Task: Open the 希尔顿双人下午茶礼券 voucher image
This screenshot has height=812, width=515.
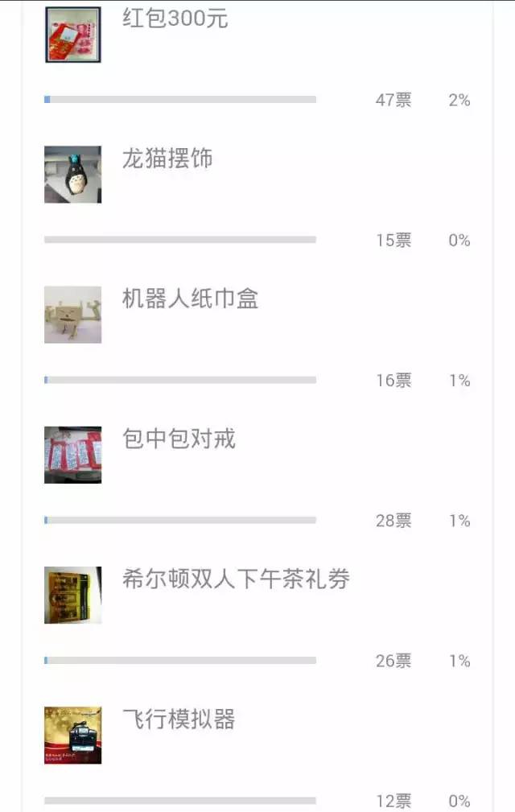Action: tap(72, 595)
